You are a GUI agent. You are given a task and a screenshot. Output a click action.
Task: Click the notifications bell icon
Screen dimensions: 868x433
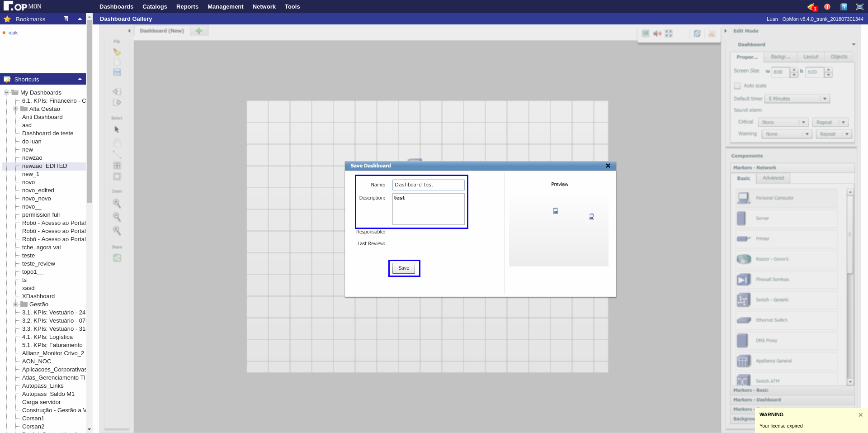[812, 7]
